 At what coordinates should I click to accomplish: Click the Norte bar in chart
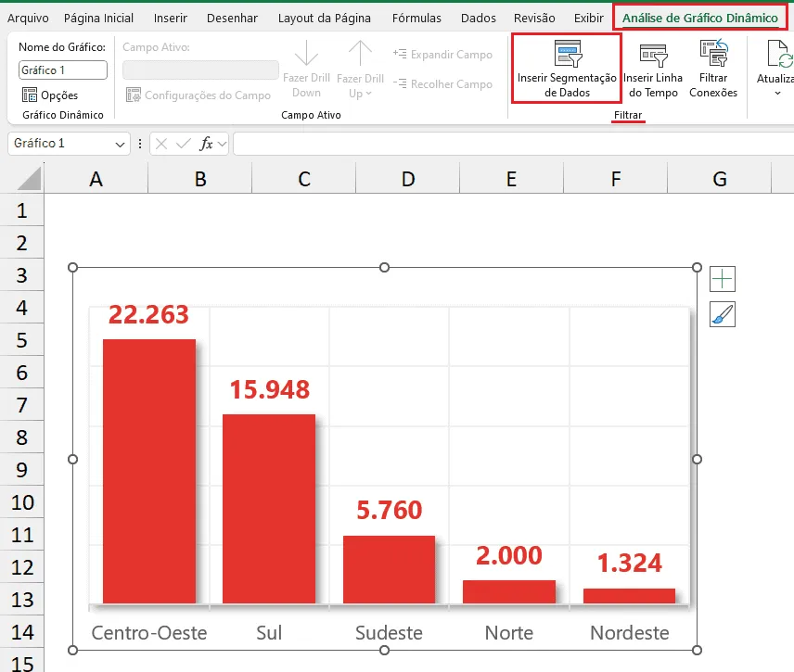[509, 591]
